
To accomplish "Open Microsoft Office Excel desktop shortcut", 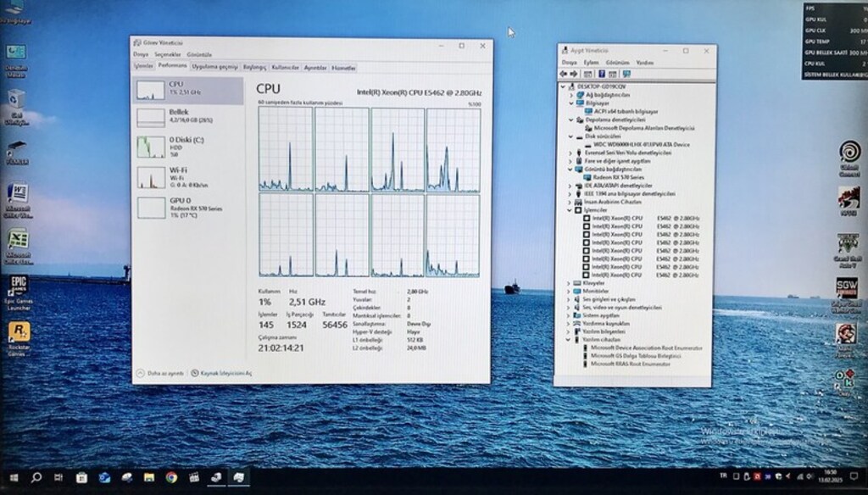I will [18, 247].
